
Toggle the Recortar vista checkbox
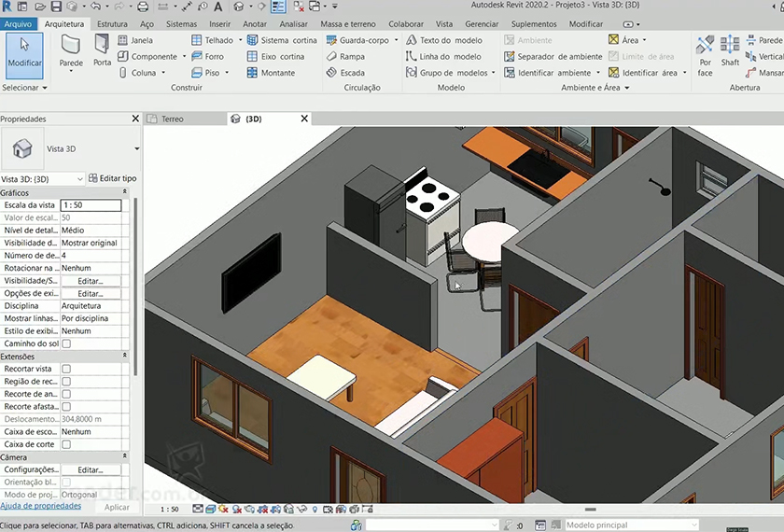66,369
